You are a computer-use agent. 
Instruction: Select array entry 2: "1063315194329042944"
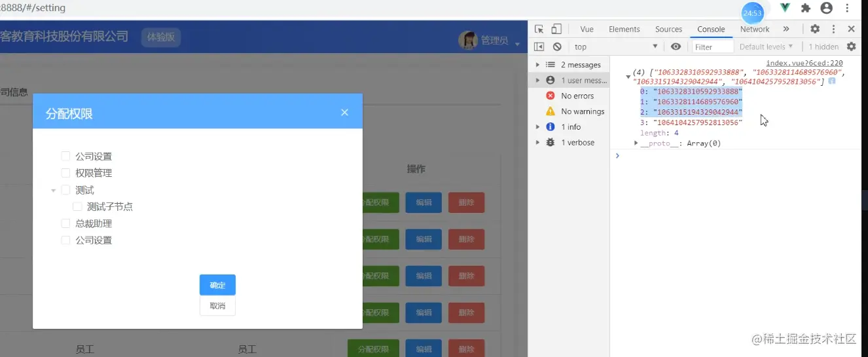(x=691, y=112)
